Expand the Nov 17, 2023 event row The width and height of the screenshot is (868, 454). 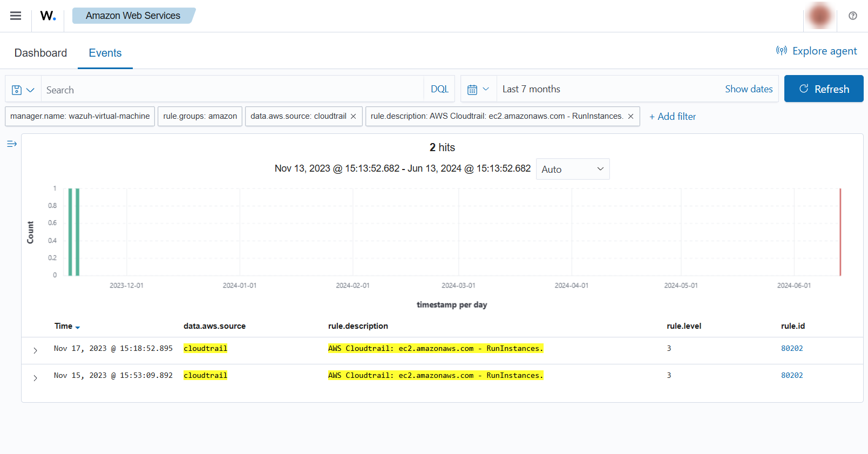[35, 350]
